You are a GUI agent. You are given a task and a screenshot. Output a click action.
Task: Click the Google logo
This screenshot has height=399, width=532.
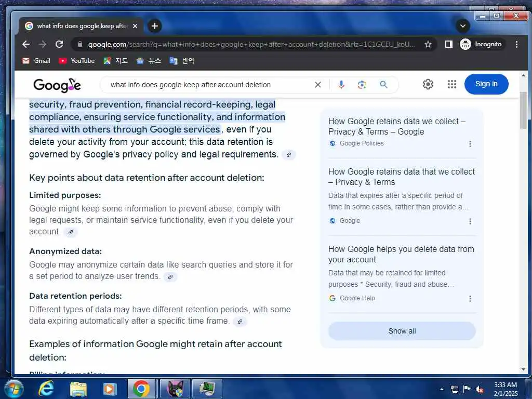(57, 85)
